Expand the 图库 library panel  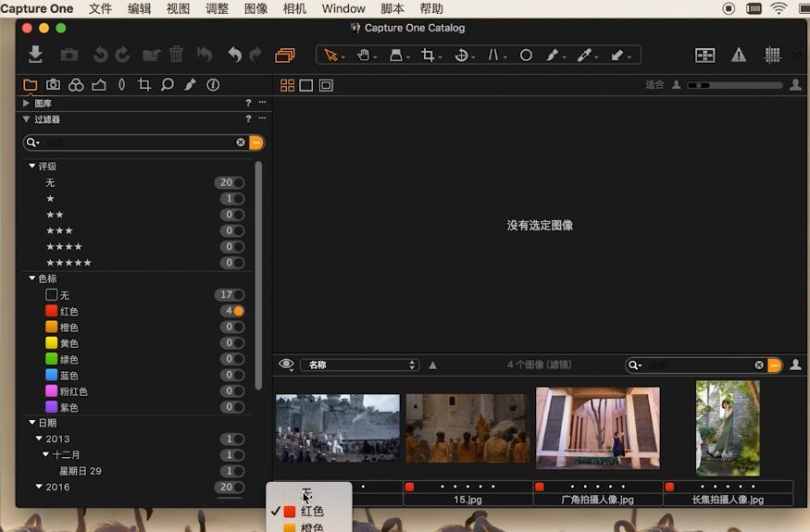[x=26, y=104]
